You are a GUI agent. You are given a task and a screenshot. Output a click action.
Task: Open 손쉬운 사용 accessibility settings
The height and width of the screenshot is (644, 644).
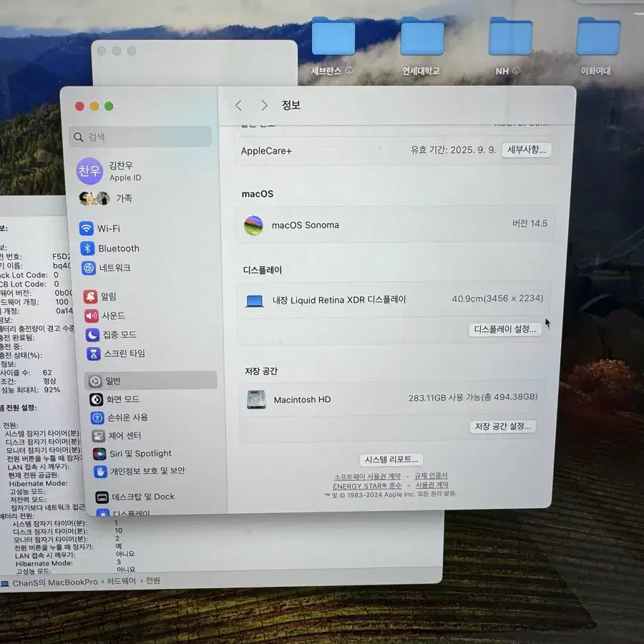tap(119, 417)
